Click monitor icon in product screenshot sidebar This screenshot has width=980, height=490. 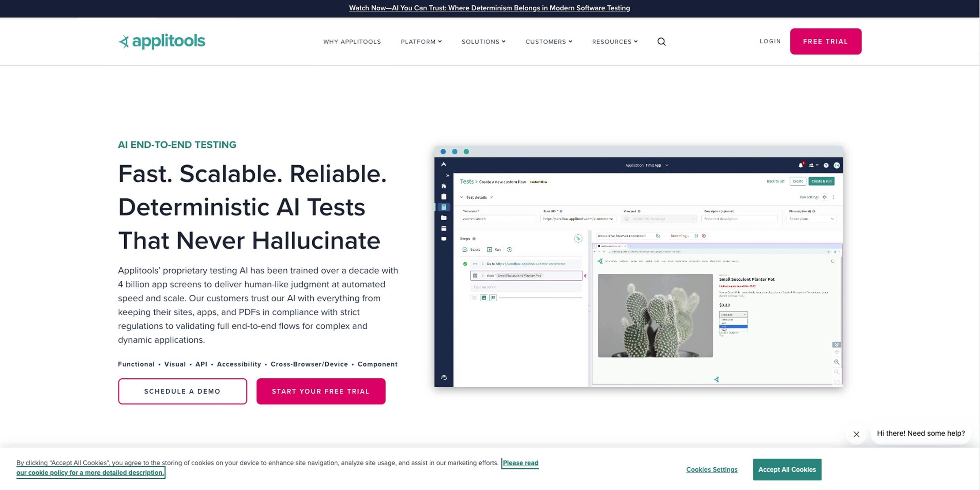443,239
